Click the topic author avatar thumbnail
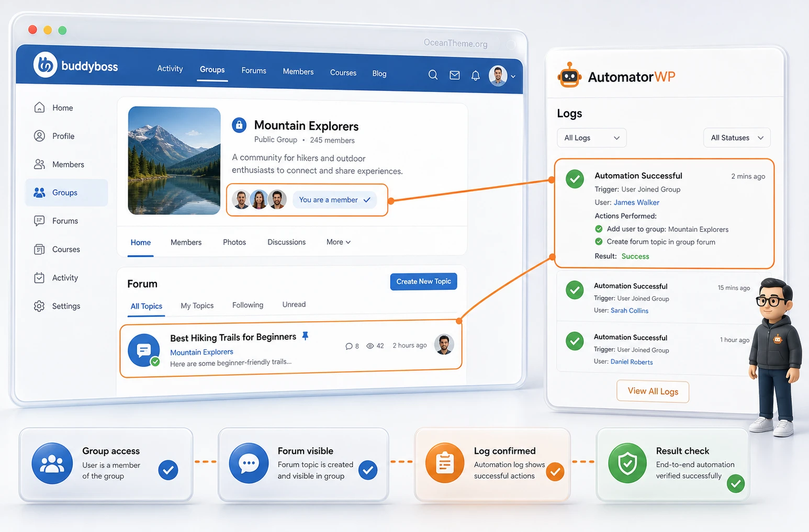 tap(444, 345)
